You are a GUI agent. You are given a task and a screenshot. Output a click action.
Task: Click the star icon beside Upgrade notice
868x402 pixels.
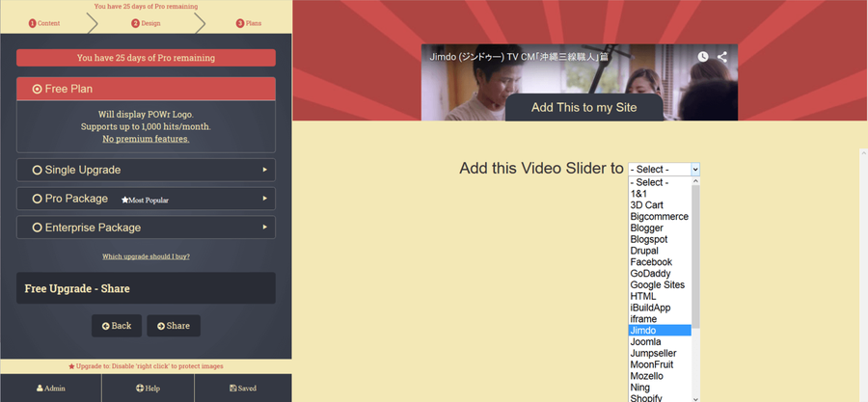71,366
